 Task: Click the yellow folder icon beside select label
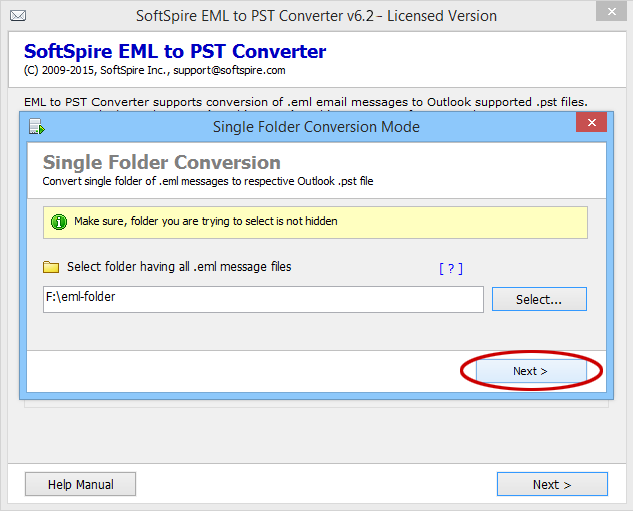pos(51,268)
